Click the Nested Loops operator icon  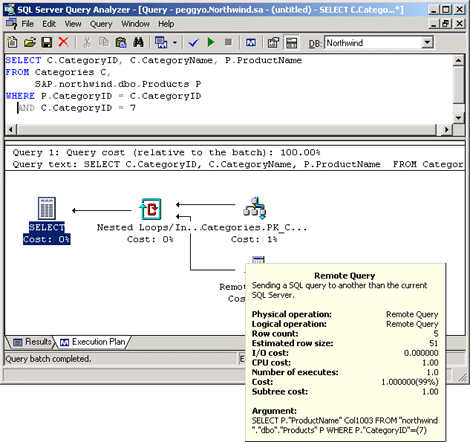click(x=151, y=209)
